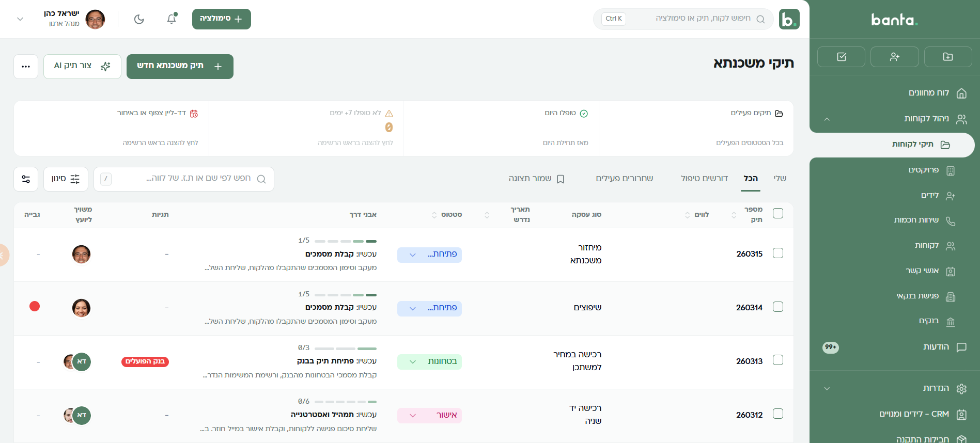This screenshot has width=980, height=443.
Task: Open the three-dots more options button
Action: click(x=26, y=67)
